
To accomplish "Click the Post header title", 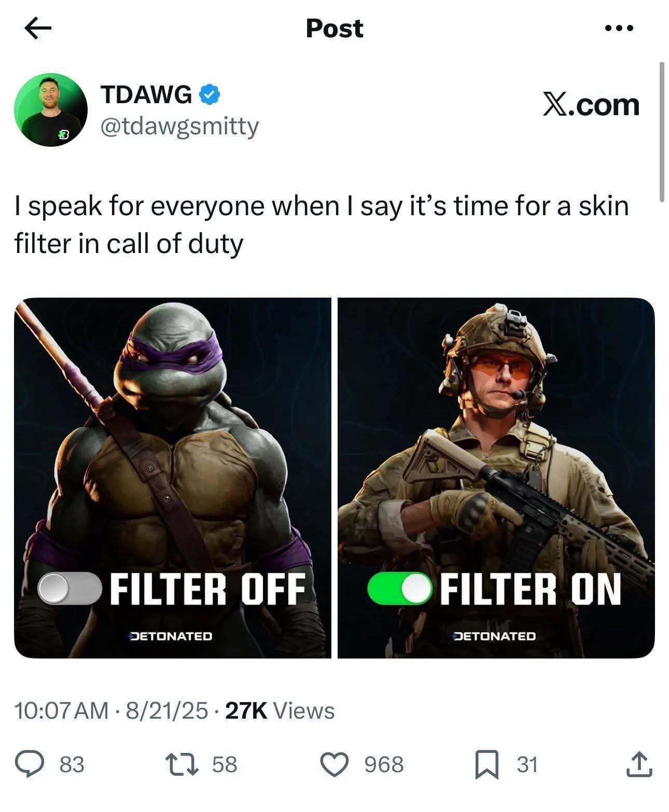I will click(335, 29).
